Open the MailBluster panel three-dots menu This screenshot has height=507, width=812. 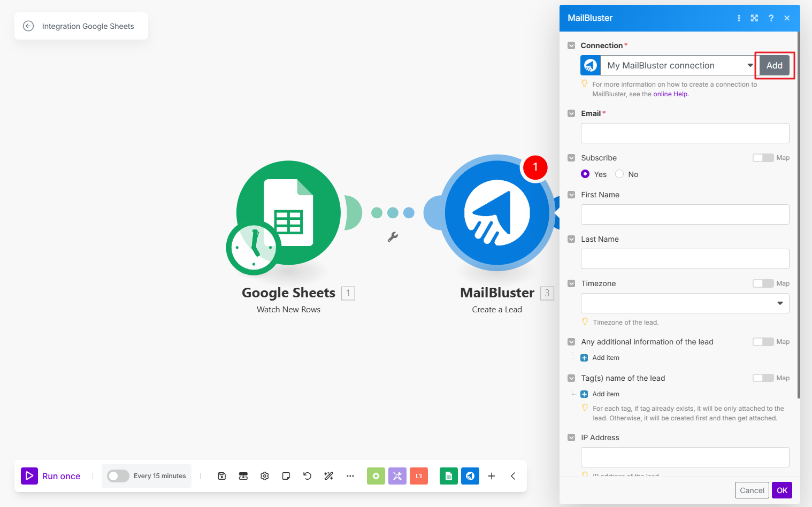(x=739, y=18)
